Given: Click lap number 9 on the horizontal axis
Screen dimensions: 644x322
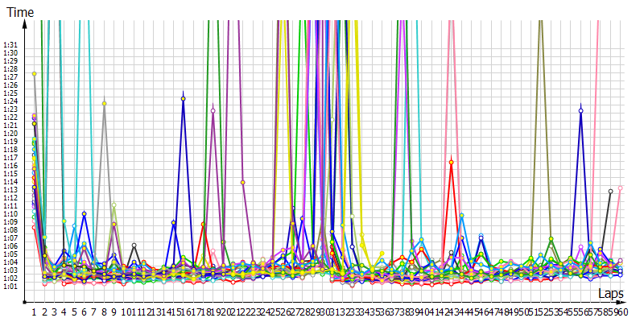Looking at the screenshot, I should coord(114,311).
